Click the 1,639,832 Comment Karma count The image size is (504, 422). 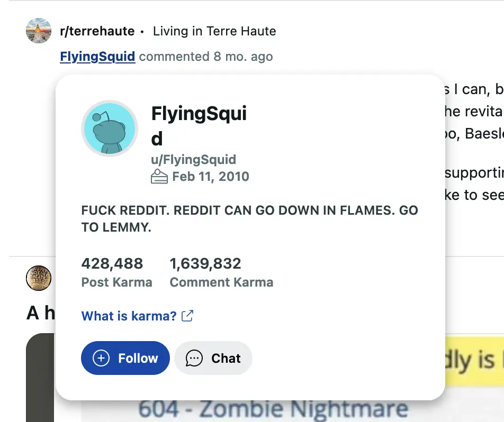tap(205, 264)
